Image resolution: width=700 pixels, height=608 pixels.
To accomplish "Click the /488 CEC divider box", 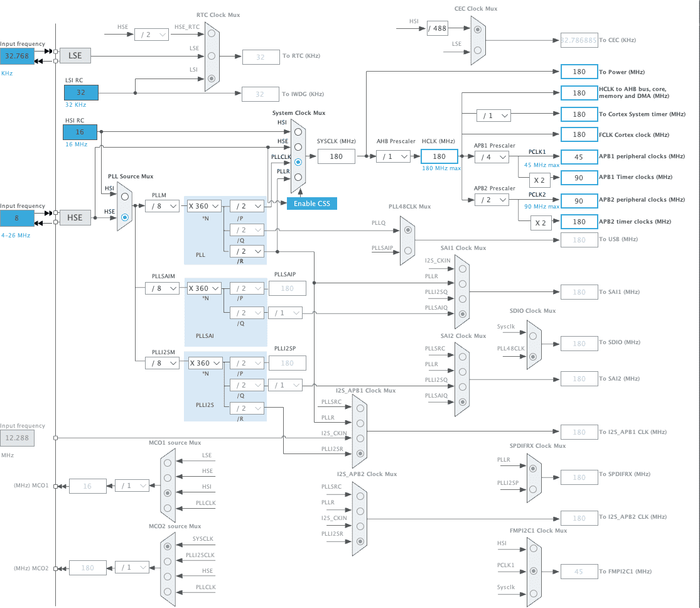I will [438, 29].
